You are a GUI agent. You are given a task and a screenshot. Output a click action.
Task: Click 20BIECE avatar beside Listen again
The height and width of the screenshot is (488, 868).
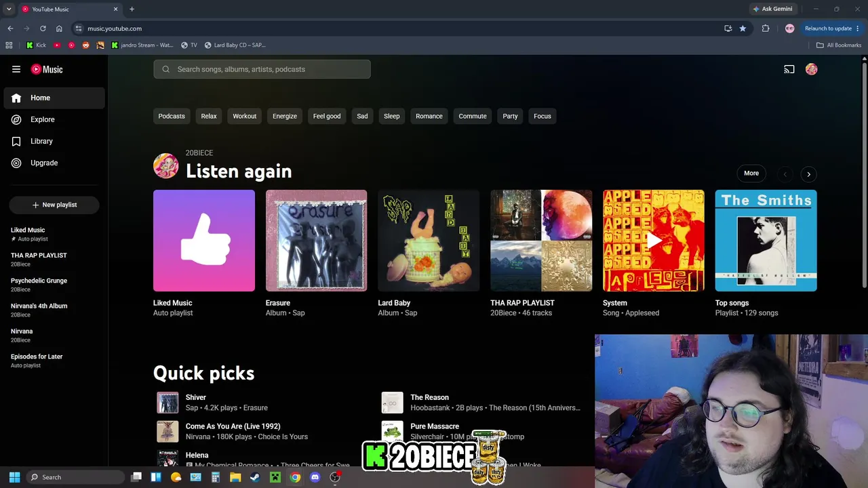pyautogui.click(x=165, y=166)
